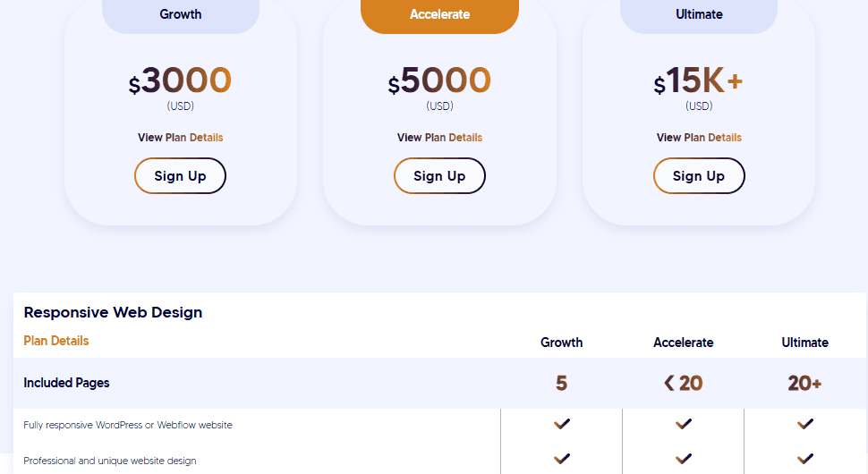Open View Plan Details under Accelerate
868x474 pixels.
point(439,138)
